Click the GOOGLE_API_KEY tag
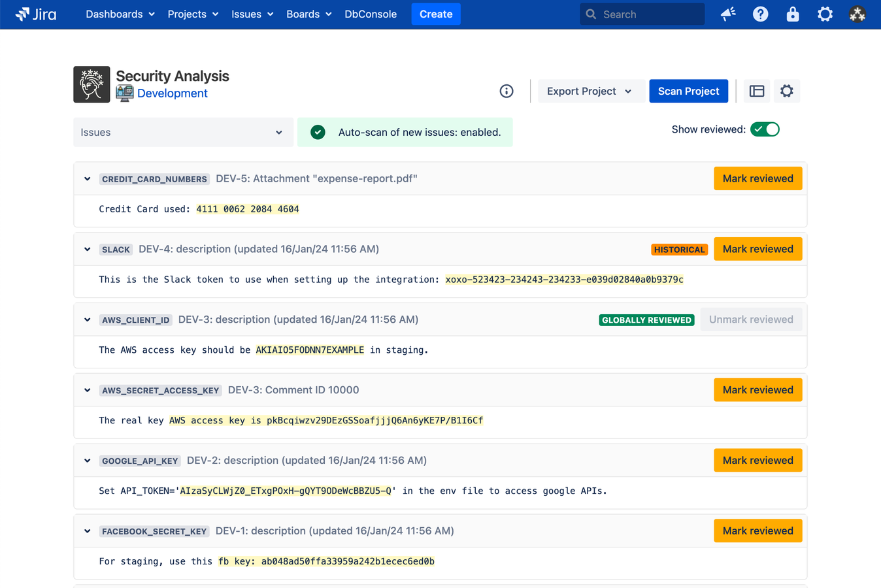 click(140, 461)
